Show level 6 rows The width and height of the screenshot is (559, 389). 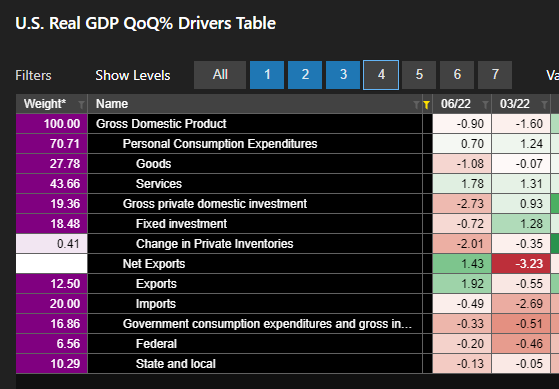(457, 75)
